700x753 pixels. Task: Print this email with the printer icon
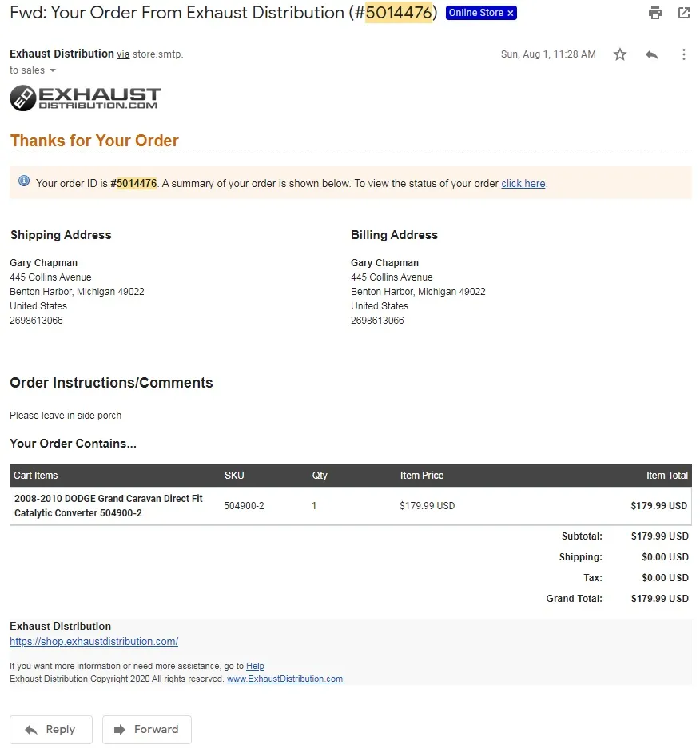(655, 13)
